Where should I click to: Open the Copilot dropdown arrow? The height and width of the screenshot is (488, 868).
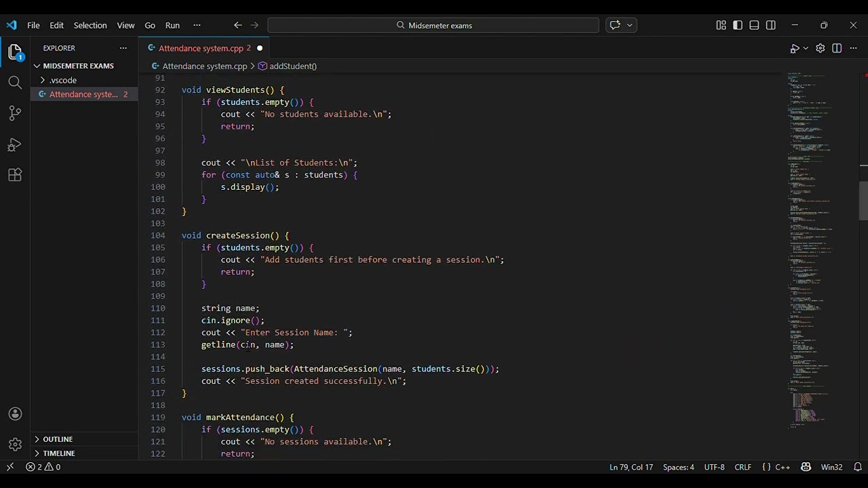(630, 25)
